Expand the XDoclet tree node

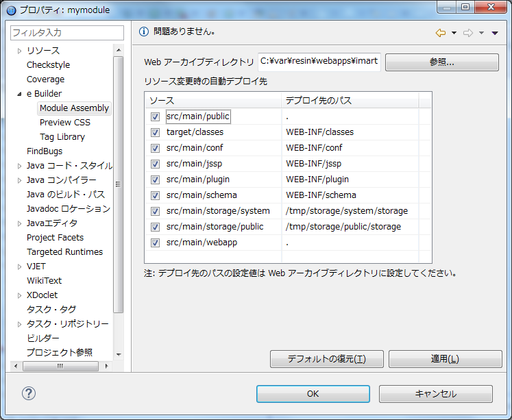click(19, 295)
